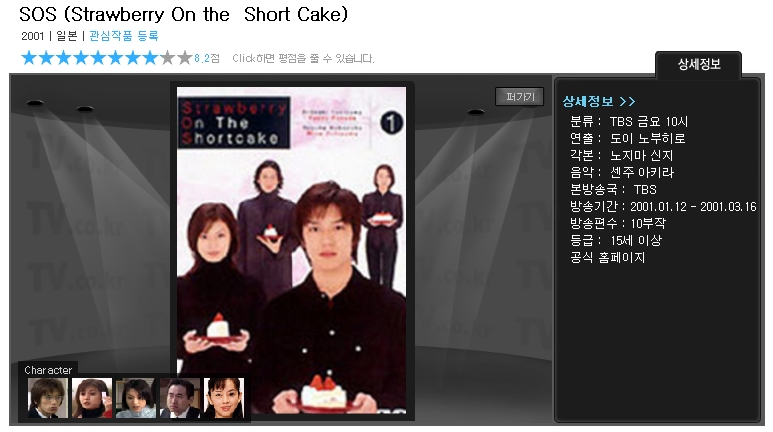The image size is (773, 432).
Task: Select first character thumbnail with glasses
Action: 47,398
